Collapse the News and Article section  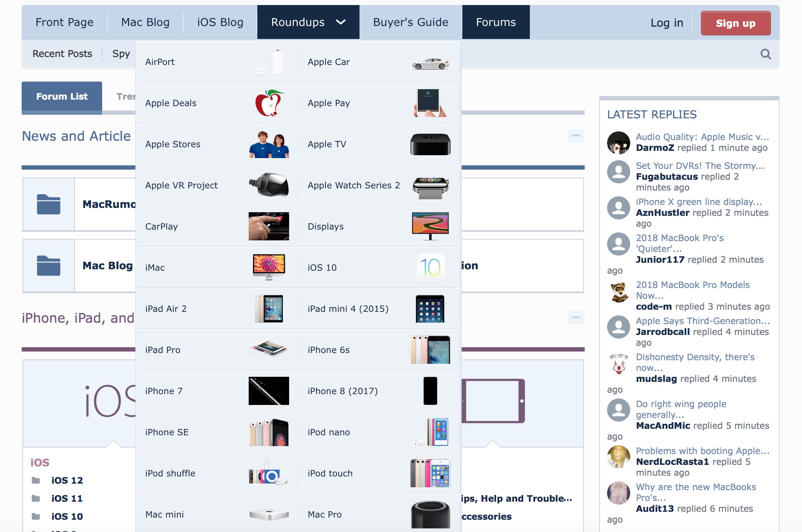pyautogui.click(x=576, y=136)
